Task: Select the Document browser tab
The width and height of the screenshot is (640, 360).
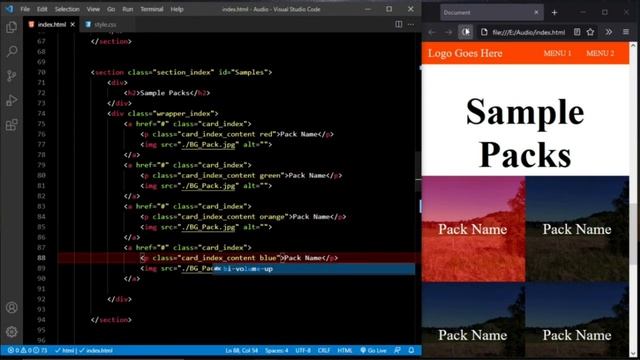Action: pyautogui.click(x=492, y=13)
